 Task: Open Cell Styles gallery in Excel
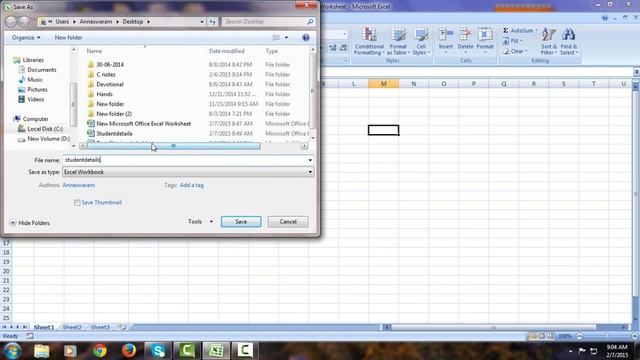[421, 41]
